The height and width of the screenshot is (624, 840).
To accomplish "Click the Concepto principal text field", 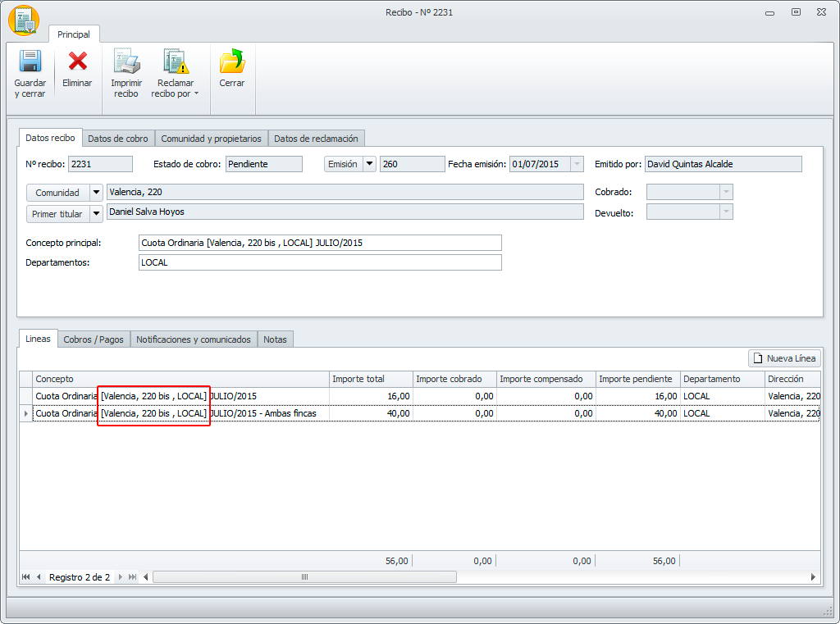I will (x=320, y=243).
